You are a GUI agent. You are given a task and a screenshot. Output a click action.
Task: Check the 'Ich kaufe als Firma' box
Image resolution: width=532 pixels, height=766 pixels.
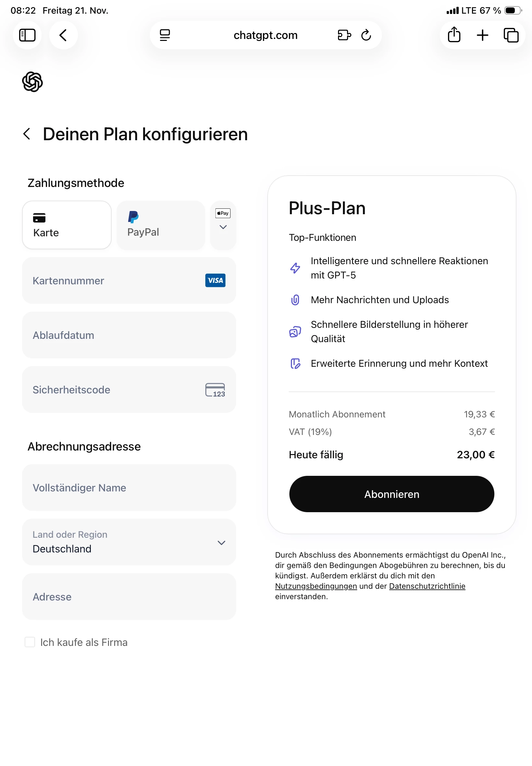30,642
